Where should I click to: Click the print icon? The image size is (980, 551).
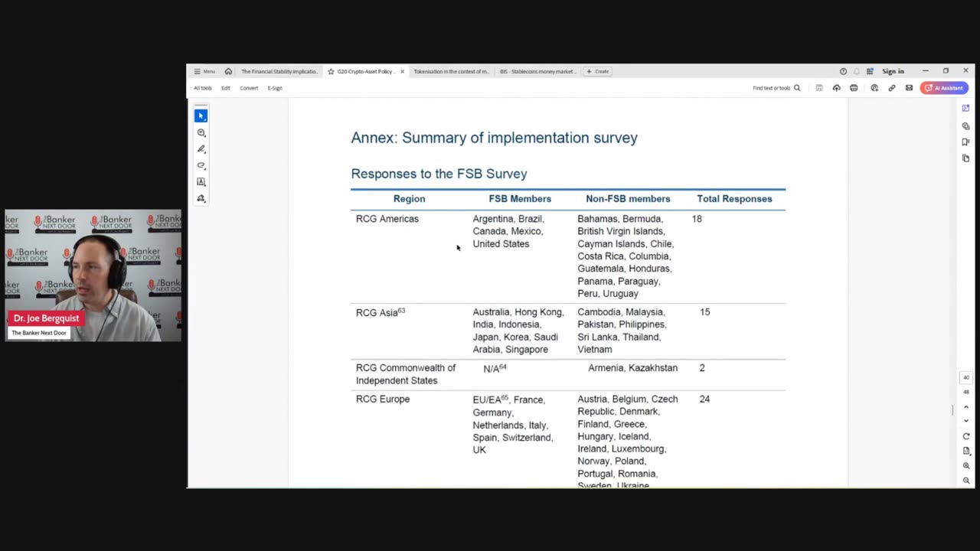click(x=854, y=88)
